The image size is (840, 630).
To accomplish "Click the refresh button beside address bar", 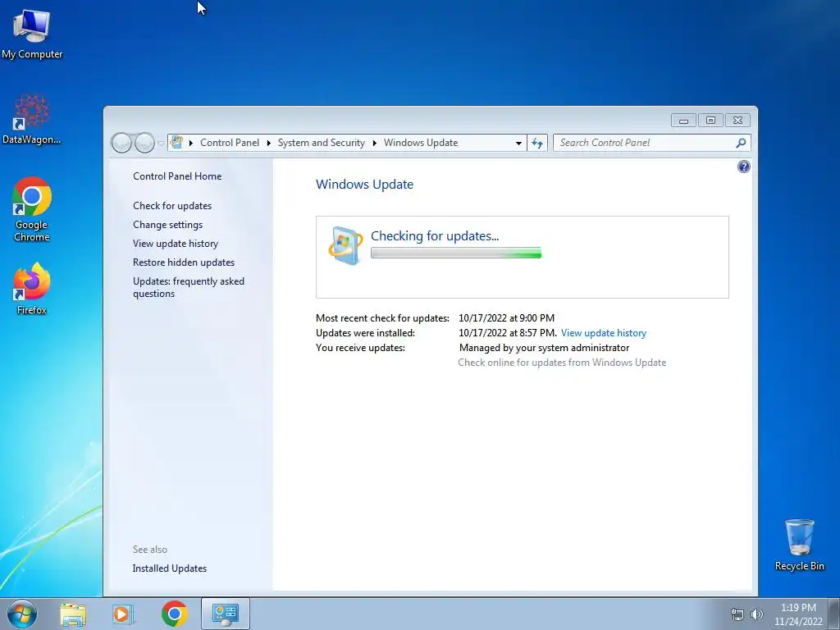I will tap(537, 143).
